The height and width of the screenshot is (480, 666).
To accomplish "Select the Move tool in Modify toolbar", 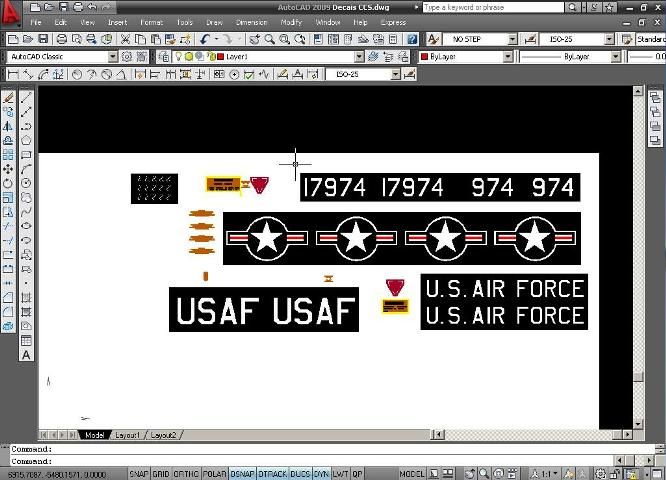I will [x=8, y=169].
